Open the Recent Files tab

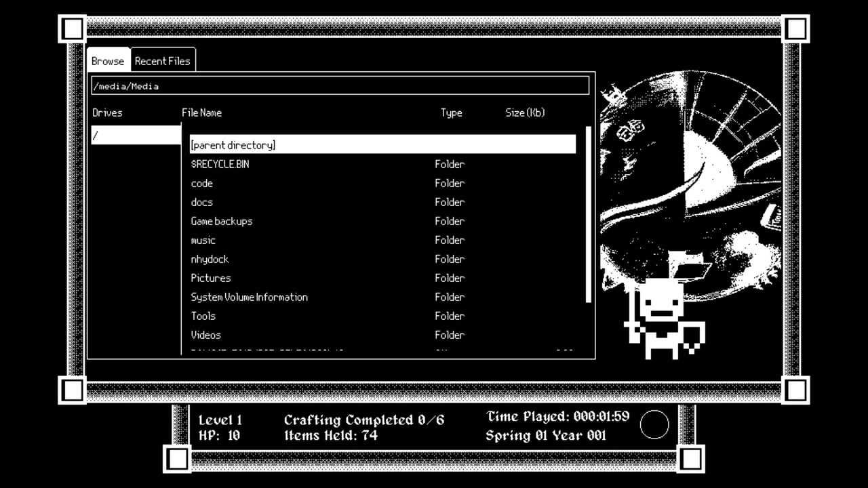click(162, 61)
